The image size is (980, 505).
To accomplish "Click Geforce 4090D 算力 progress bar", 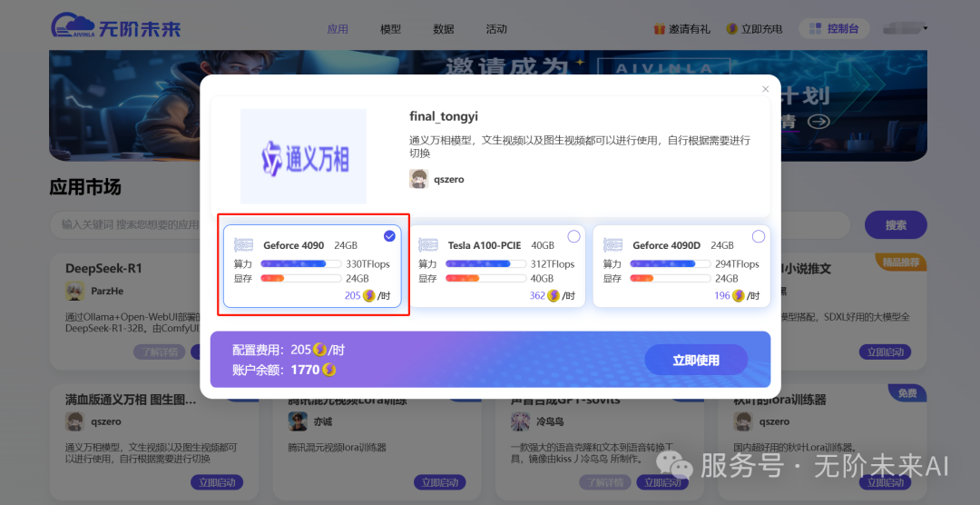I will click(x=670, y=264).
